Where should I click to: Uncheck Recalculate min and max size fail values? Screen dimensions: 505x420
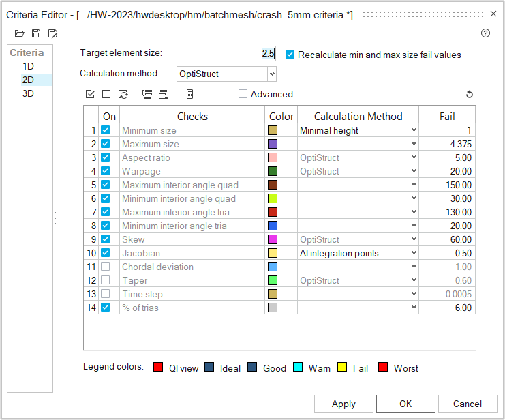[x=290, y=55]
